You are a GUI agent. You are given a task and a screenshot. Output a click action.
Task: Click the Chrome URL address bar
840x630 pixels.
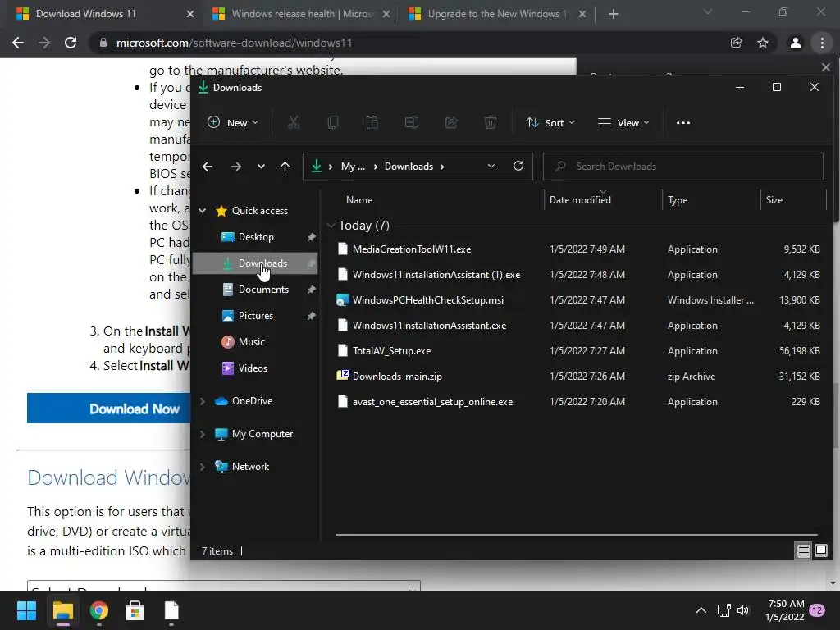(407, 43)
